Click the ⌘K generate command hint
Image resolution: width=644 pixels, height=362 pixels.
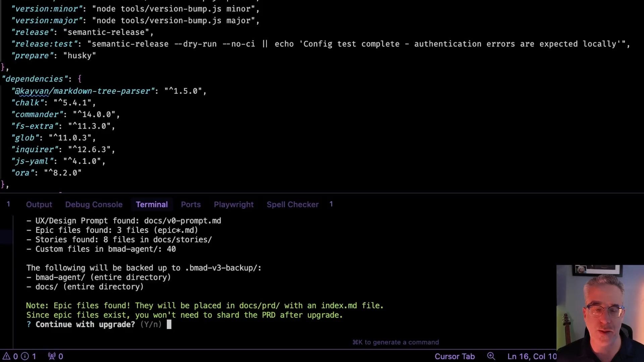(395, 342)
